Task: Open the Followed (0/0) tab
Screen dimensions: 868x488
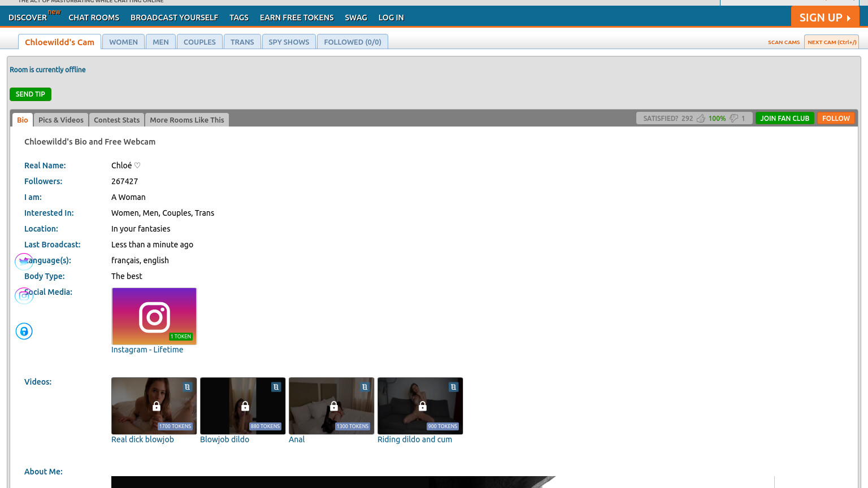Action: pyautogui.click(x=353, y=42)
